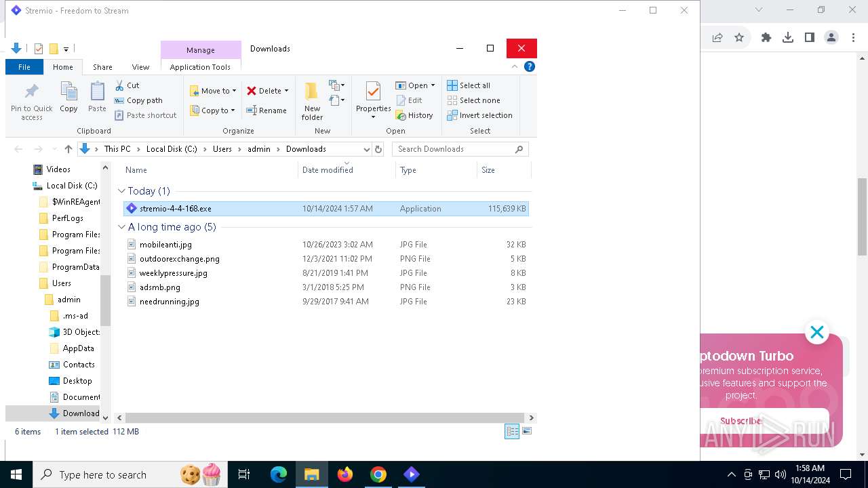The height and width of the screenshot is (488, 868).
Task: Open the Application Tools tab
Action: pos(200,67)
